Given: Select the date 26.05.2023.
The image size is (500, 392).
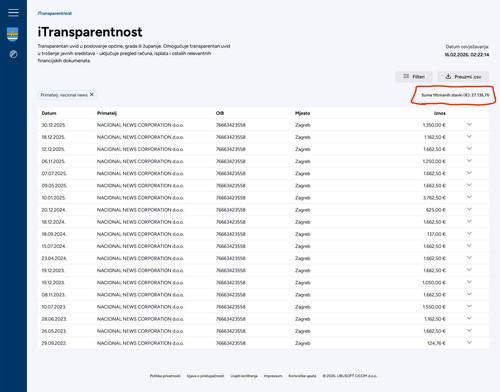Looking at the screenshot, I should coord(54,331).
